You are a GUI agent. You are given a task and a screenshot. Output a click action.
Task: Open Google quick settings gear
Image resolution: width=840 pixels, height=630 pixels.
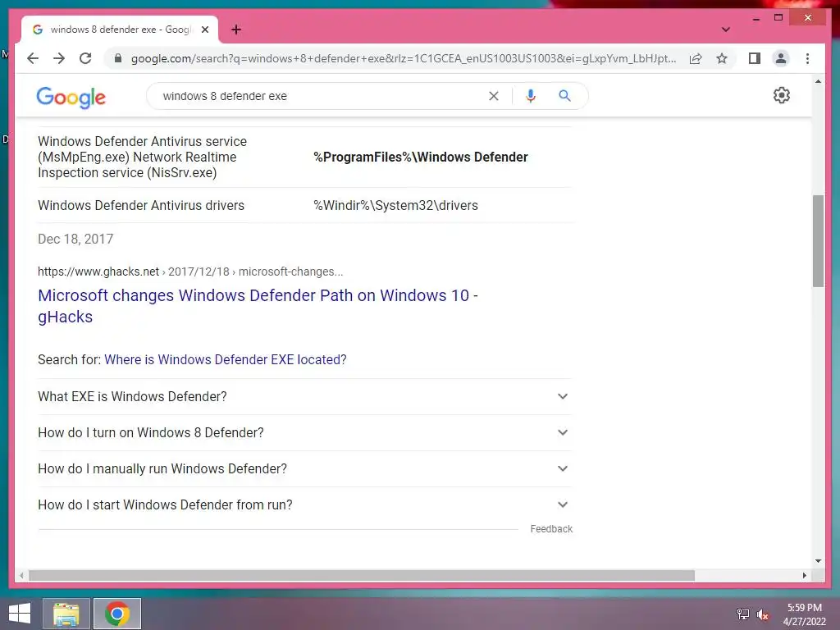click(782, 95)
